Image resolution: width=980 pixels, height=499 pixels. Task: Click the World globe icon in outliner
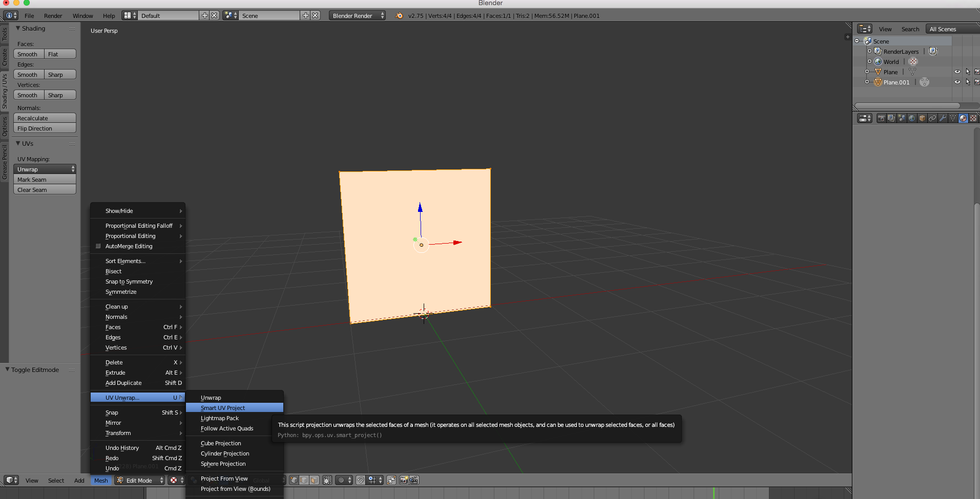tap(878, 61)
